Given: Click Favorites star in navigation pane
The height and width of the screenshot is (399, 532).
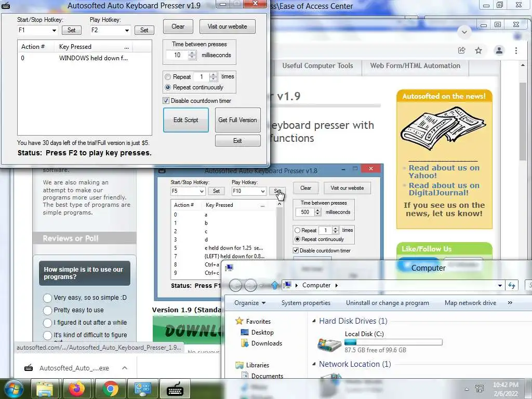Looking at the screenshot, I should (240, 321).
